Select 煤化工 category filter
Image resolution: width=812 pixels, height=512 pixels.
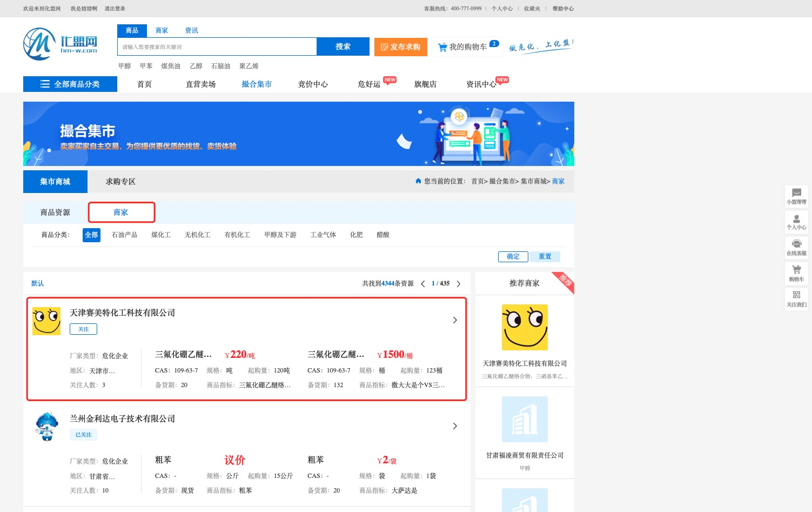click(161, 235)
